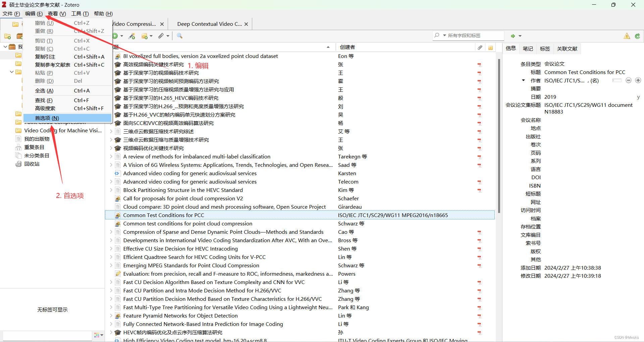Viewport: 644px width, 342px height.
Task: Expand the Effective CU Size Decision row
Action: click(x=111, y=249)
